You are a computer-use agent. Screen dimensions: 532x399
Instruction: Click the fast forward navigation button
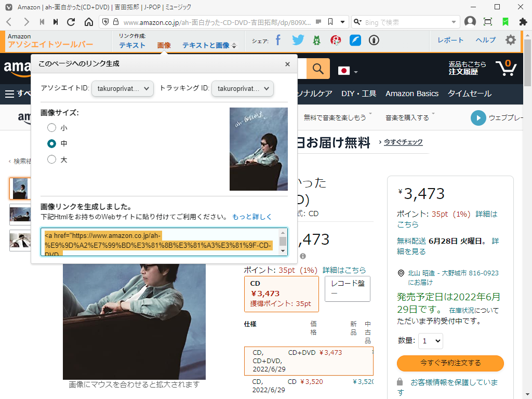click(x=56, y=22)
